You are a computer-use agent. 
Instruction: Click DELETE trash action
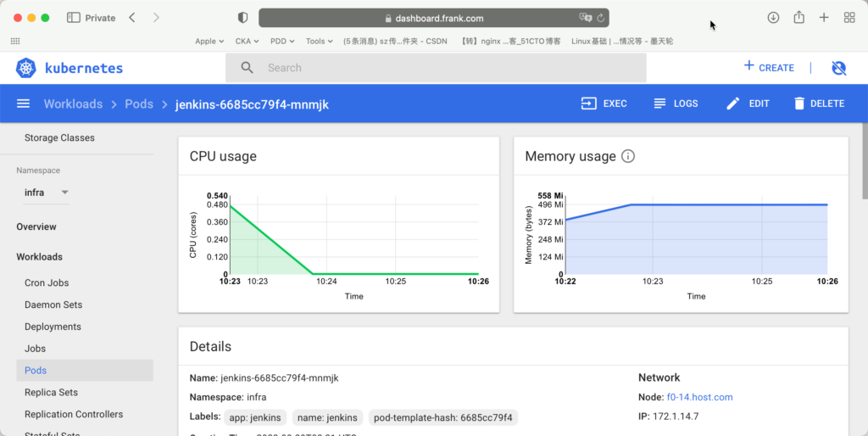click(x=820, y=103)
